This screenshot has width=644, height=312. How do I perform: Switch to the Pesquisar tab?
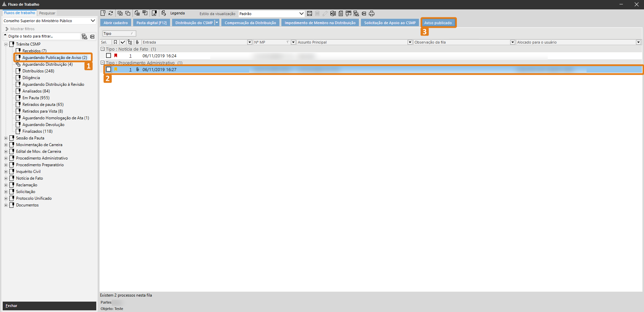(x=47, y=13)
